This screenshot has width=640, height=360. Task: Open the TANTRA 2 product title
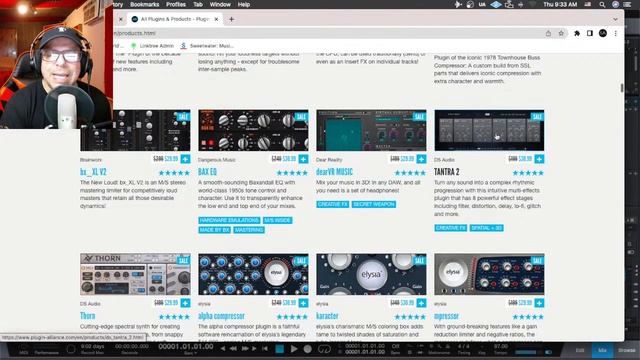click(x=447, y=172)
